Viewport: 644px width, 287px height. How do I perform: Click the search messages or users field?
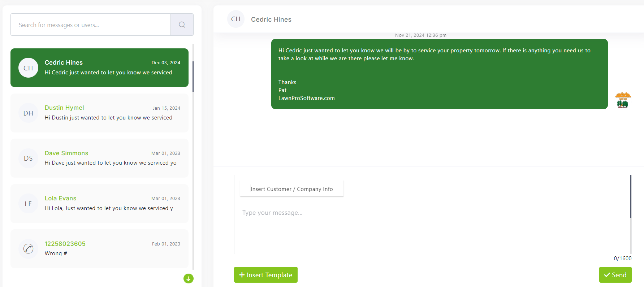pos(91,25)
